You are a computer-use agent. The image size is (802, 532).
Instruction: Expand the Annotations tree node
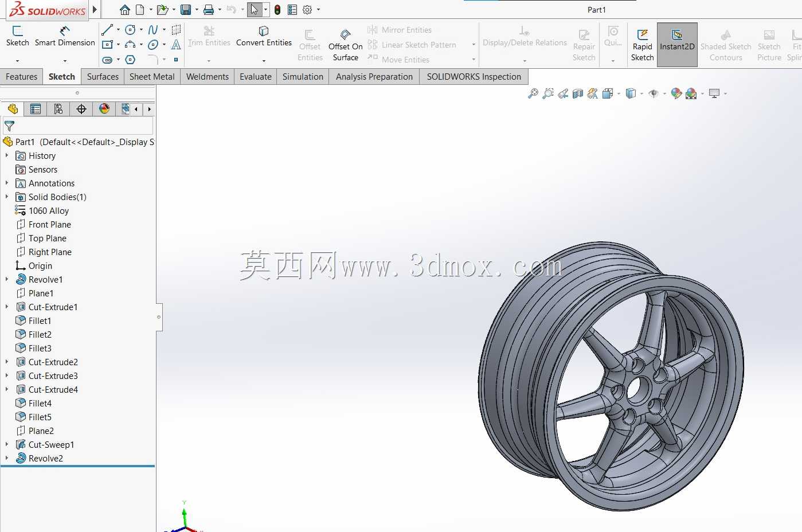click(x=7, y=183)
